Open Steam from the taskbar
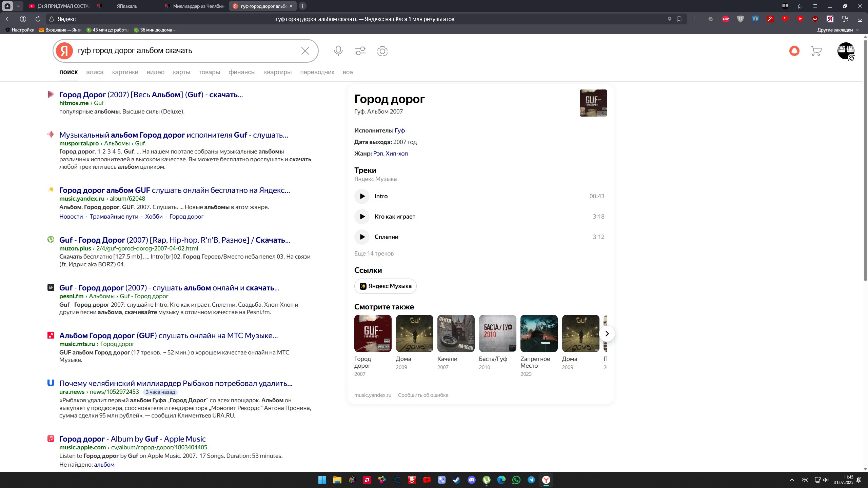The height and width of the screenshot is (488, 868). 456,480
